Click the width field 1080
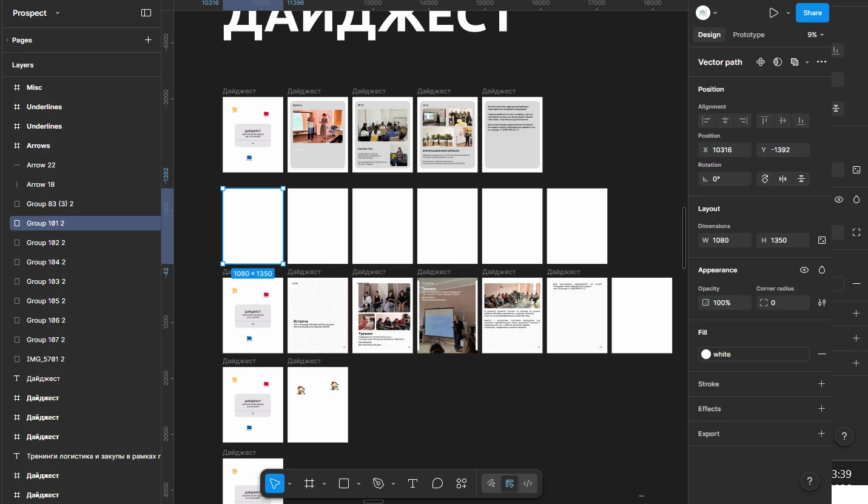 click(x=725, y=240)
